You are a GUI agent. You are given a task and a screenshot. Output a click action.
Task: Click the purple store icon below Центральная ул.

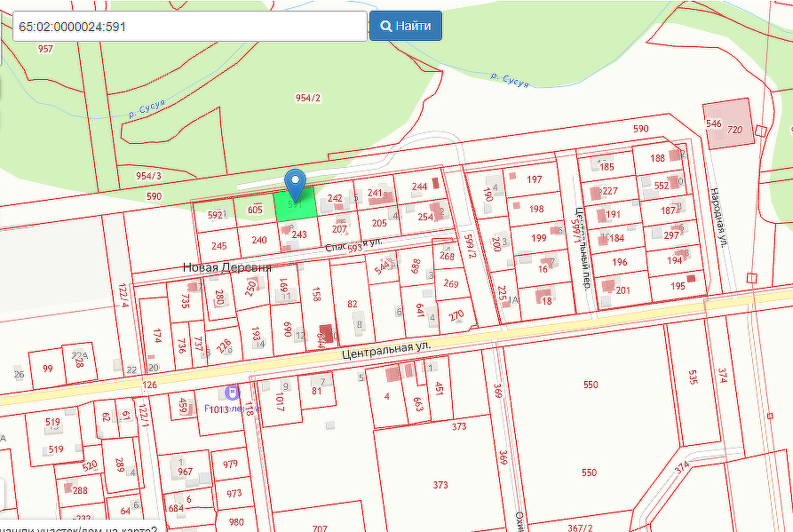pos(232,392)
